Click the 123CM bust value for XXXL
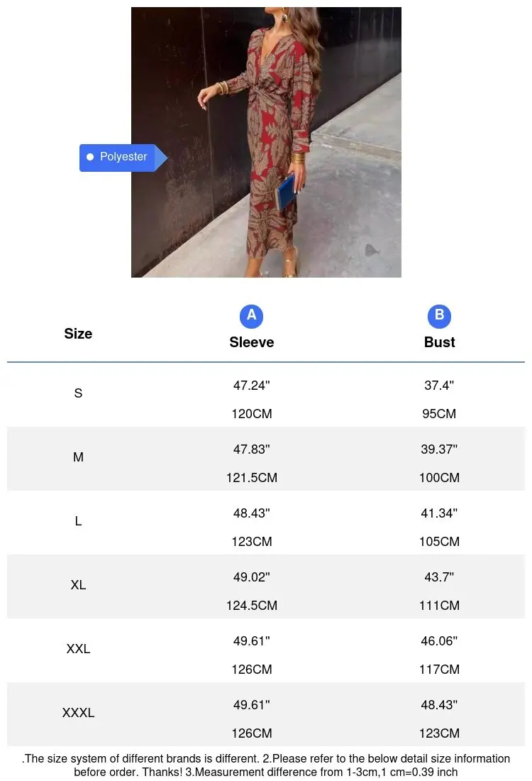This screenshot has width=532, height=781. tap(440, 733)
